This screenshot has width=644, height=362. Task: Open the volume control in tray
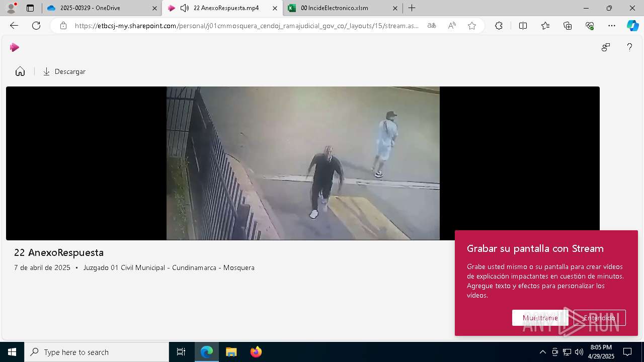tap(579, 352)
